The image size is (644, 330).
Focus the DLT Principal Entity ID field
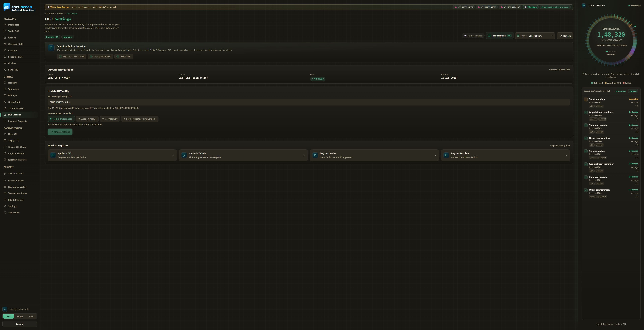[309, 102]
